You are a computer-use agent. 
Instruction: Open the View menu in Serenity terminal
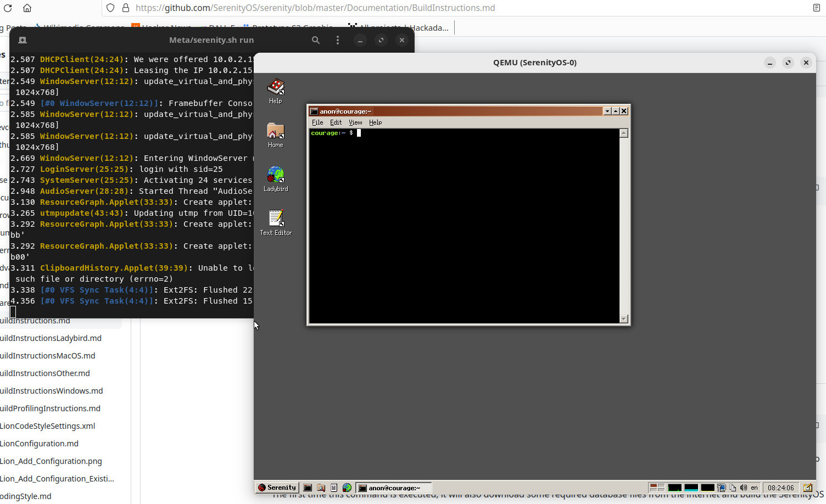point(355,122)
